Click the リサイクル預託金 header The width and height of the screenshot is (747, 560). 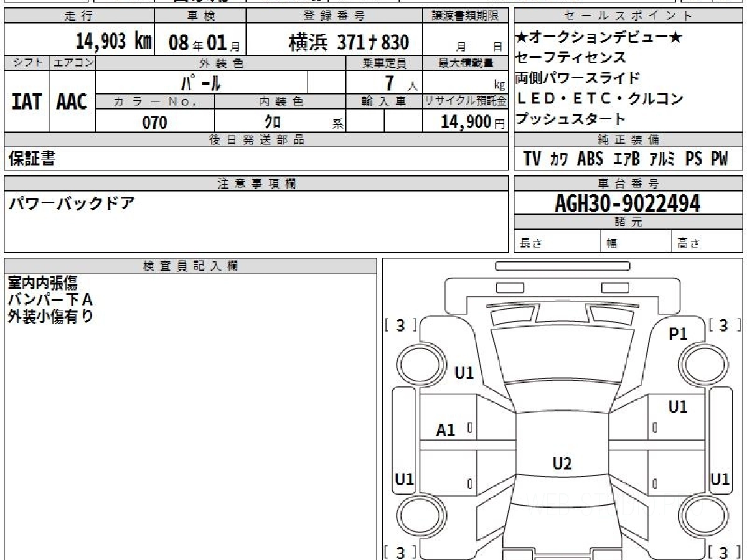coord(466,101)
